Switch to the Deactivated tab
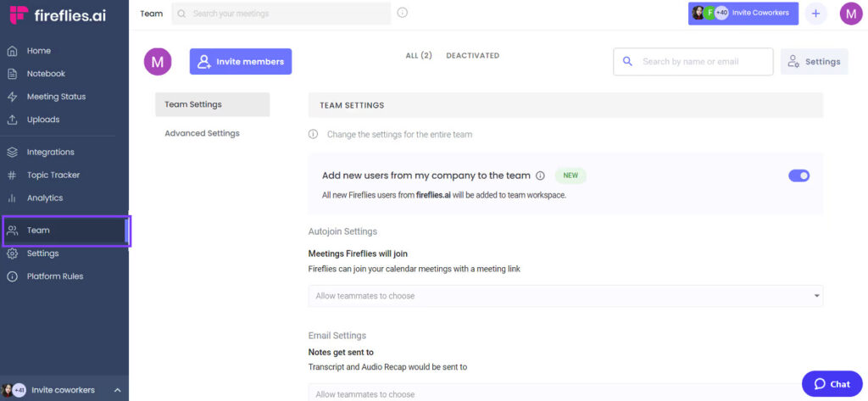This screenshot has width=868, height=401. pos(472,56)
